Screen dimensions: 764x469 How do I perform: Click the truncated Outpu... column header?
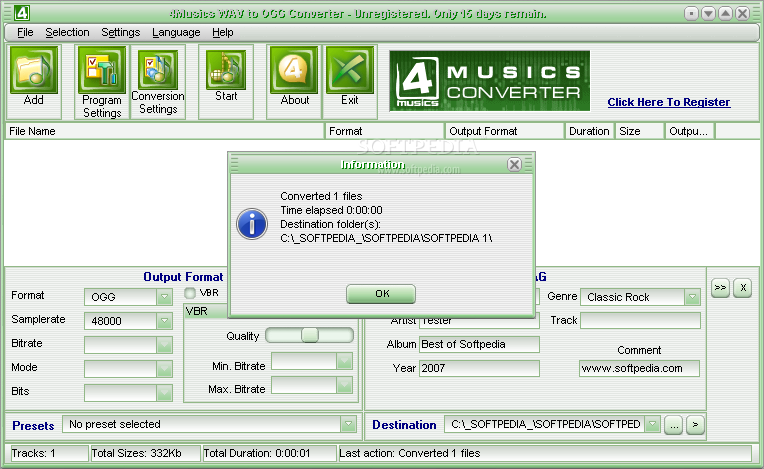click(689, 131)
